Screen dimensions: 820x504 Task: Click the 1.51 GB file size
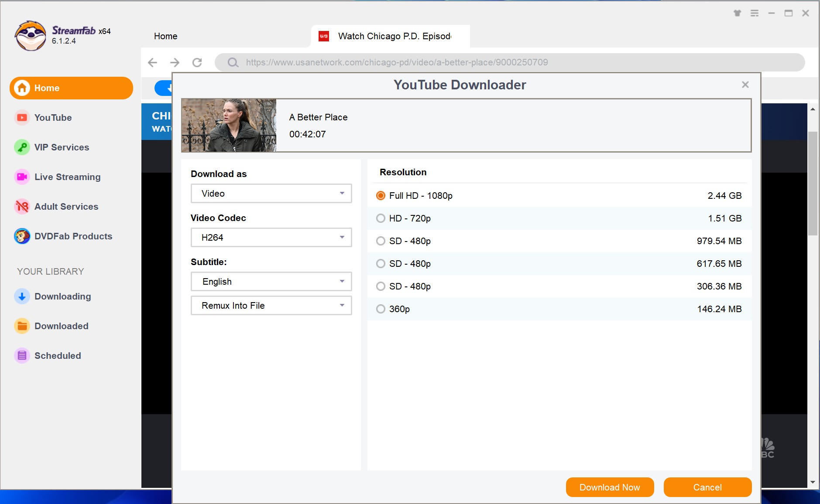point(724,218)
